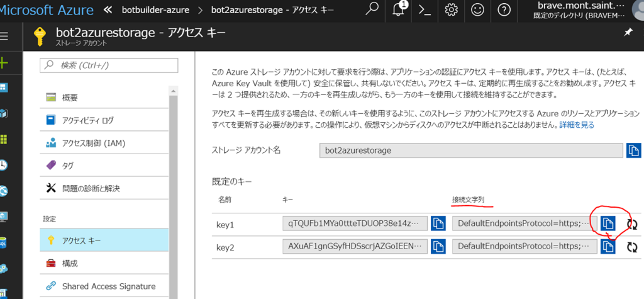Viewport: 644px width, 299px height.
Task: Open アクティビティ ログ menu item
Action: coord(104,120)
